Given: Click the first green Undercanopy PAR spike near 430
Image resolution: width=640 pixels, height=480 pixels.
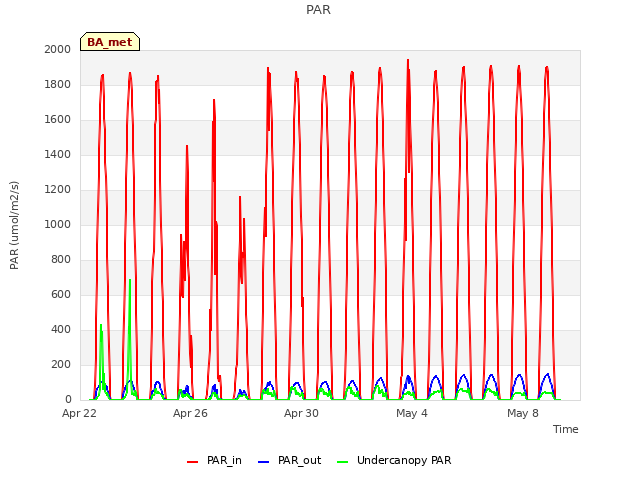Looking at the screenshot, I should click(x=101, y=325).
